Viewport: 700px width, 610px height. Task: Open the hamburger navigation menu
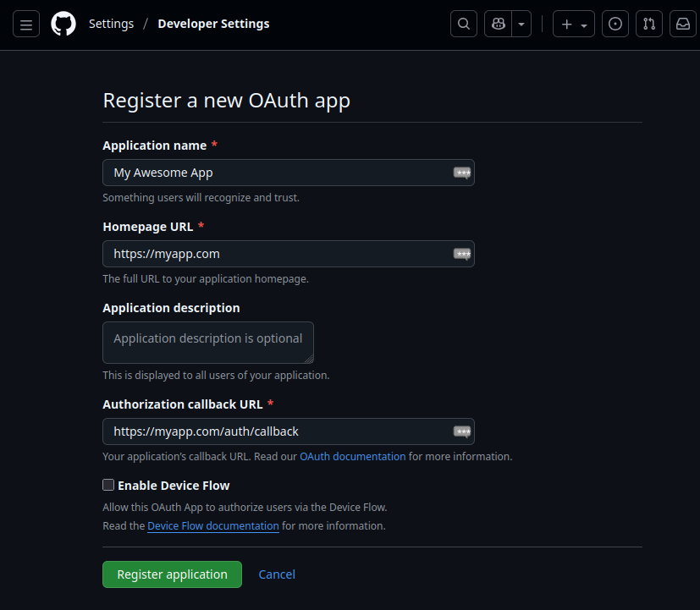tap(25, 24)
